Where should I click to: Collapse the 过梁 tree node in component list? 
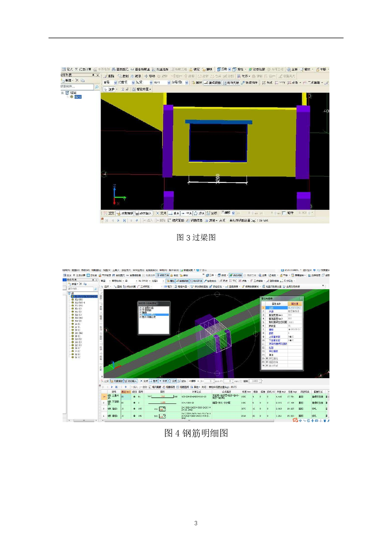[x=63, y=93]
